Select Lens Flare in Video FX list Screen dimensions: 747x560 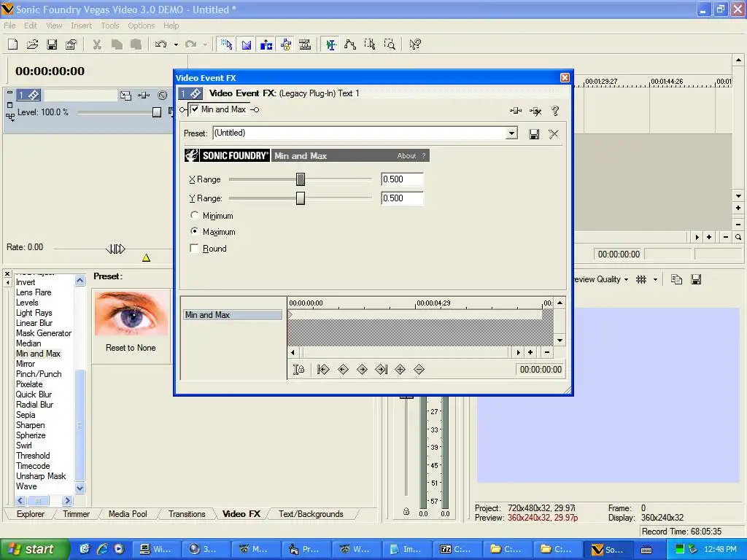34,292
